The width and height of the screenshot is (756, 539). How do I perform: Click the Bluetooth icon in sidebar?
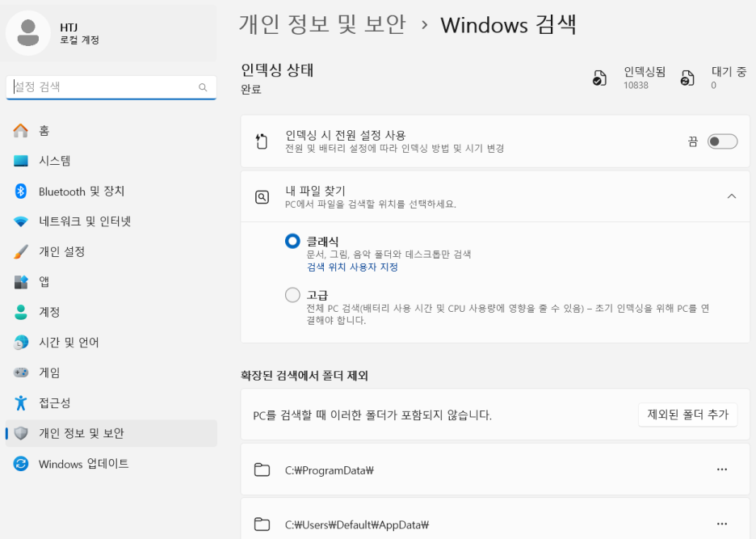coord(21,191)
